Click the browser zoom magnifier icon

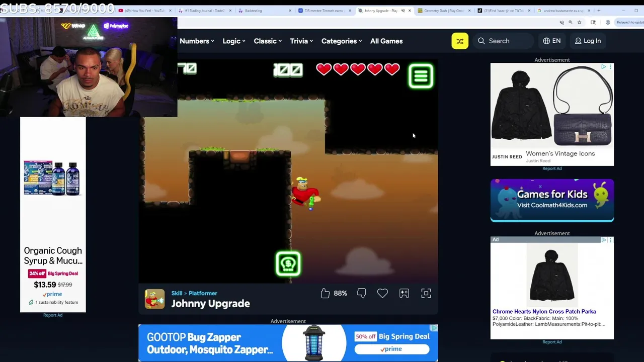571,22
